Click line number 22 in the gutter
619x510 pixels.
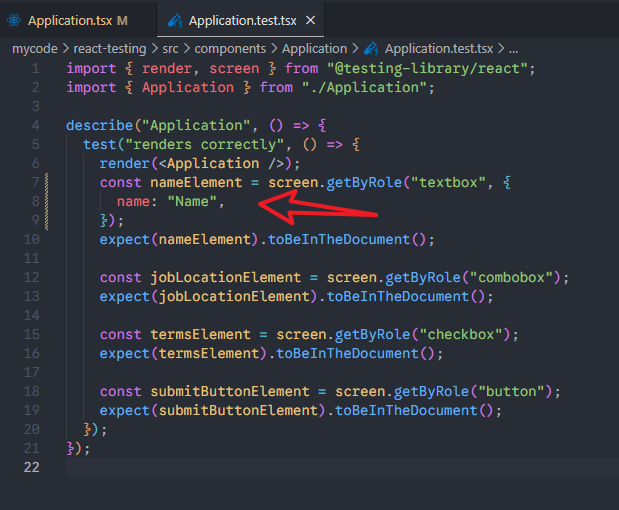31,468
